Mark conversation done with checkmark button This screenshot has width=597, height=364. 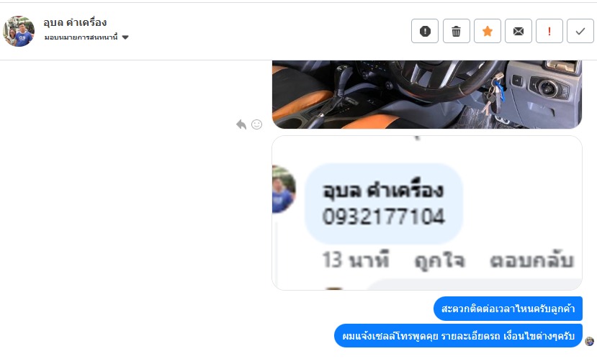click(580, 31)
